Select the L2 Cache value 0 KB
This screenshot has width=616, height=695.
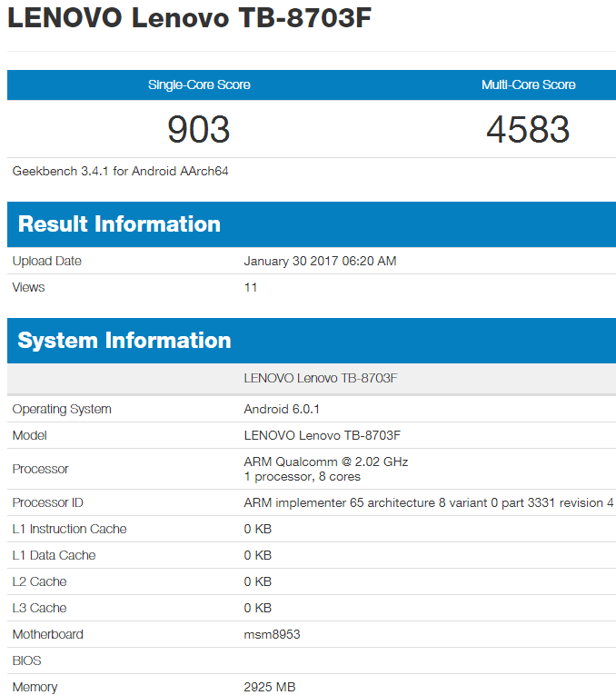click(257, 581)
